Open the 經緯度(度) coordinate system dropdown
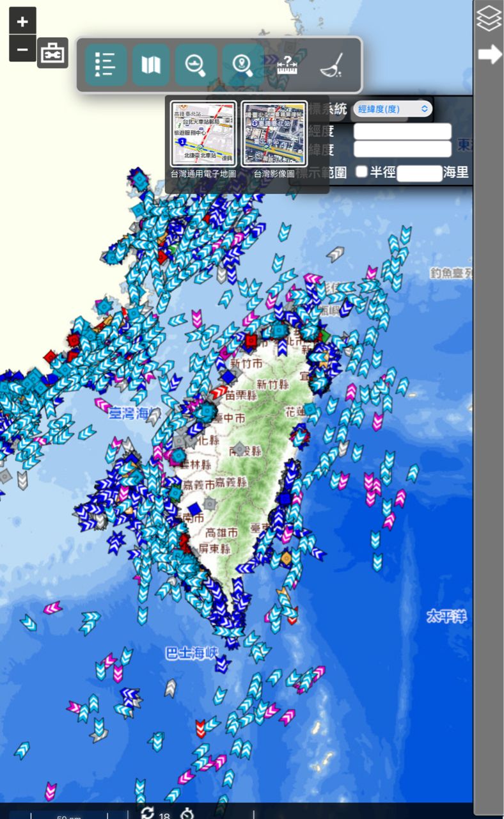This screenshot has width=504, height=819. tap(392, 109)
